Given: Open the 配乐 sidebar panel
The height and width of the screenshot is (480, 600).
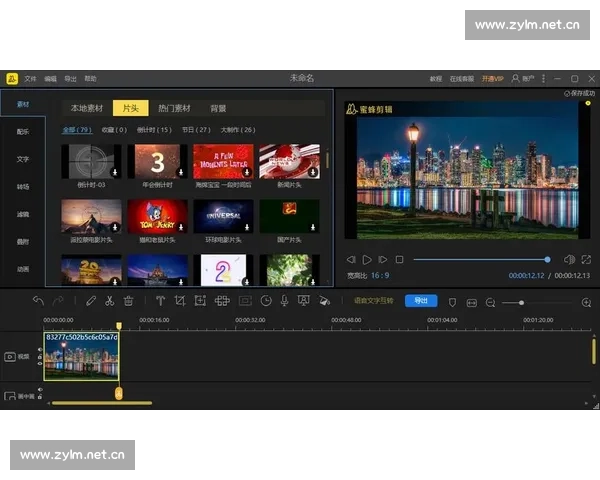Looking at the screenshot, I should pyautogui.click(x=23, y=132).
